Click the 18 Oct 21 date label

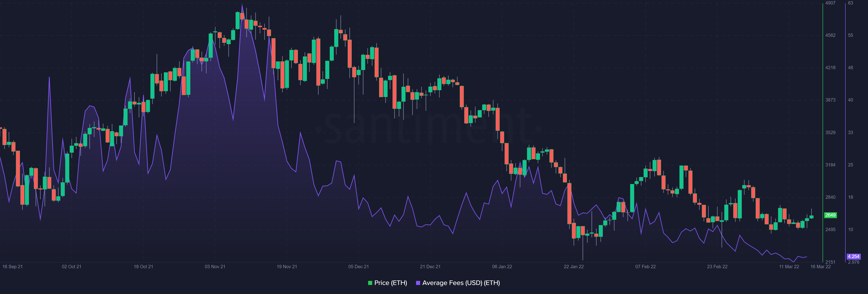(143, 267)
